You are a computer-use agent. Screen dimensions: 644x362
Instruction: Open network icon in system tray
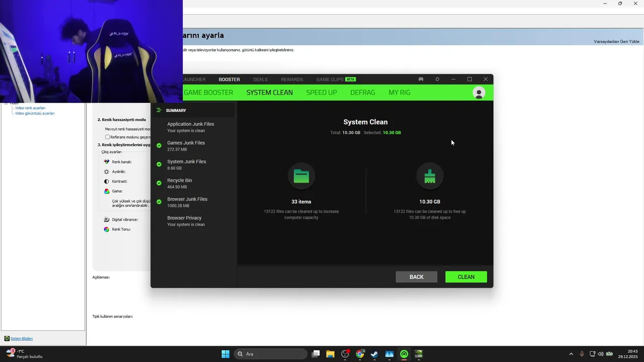pyautogui.click(x=592, y=354)
